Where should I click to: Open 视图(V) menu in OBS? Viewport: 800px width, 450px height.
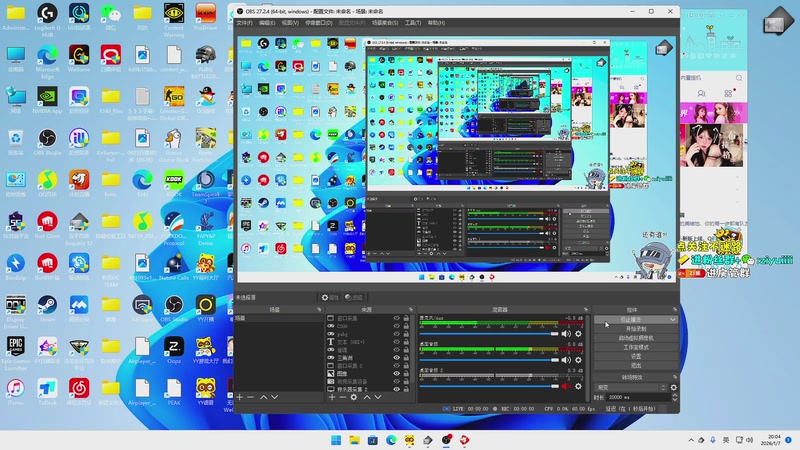pyautogui.click(x=290, y=23)
